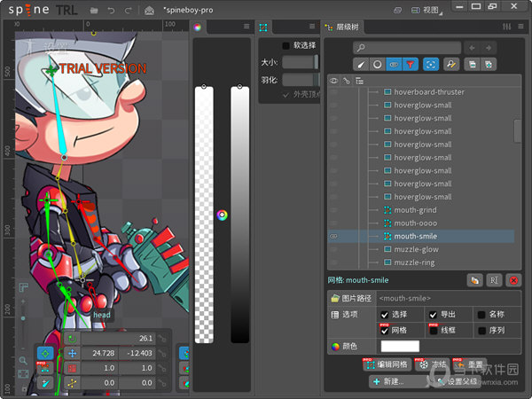Click expand all tree icon
Image resolution: width=532 pixels, height=399 pixels.
[x=489, y=64]
